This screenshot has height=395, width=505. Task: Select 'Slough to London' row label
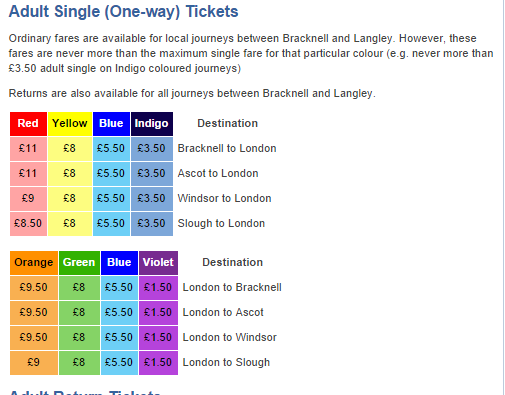coord(221,223)
